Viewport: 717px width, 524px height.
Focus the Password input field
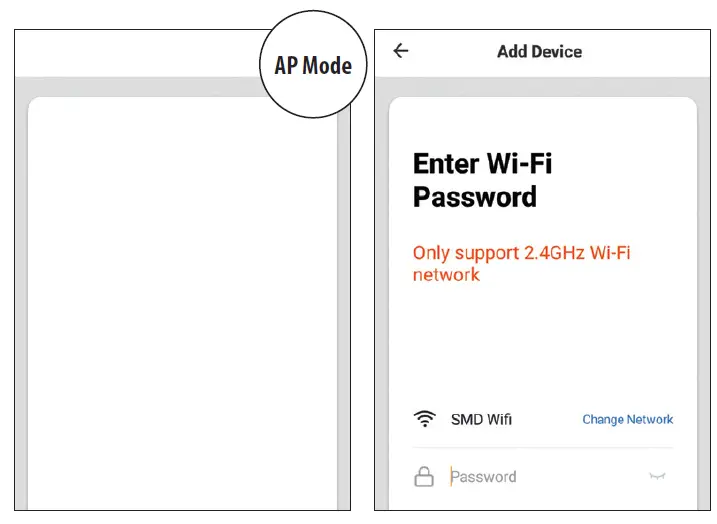(x=540, y=477)
